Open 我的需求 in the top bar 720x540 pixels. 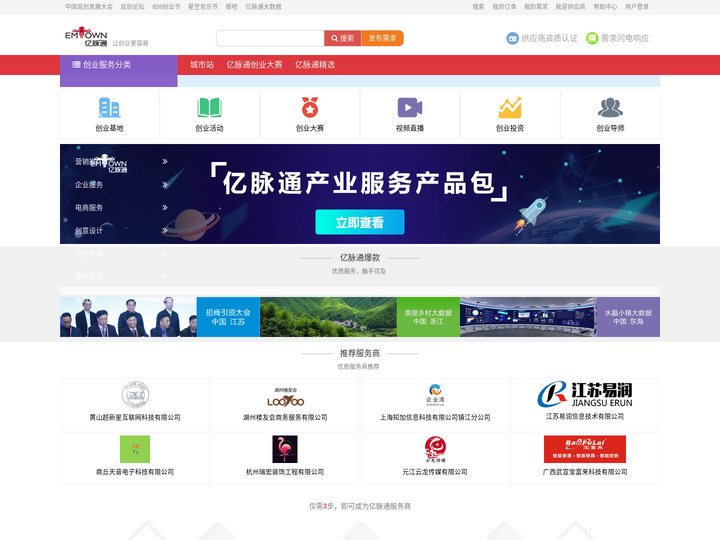tap(536, 6)
